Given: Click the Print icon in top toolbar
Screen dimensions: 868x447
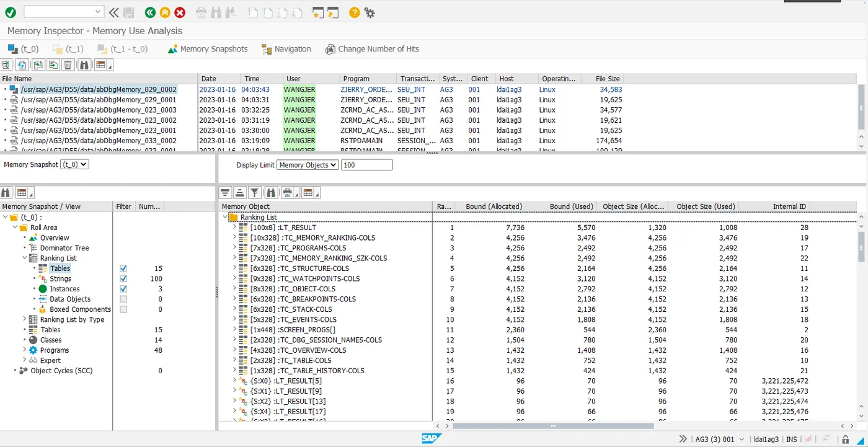Looking at the screenshot, I should [x=201, y=12].
